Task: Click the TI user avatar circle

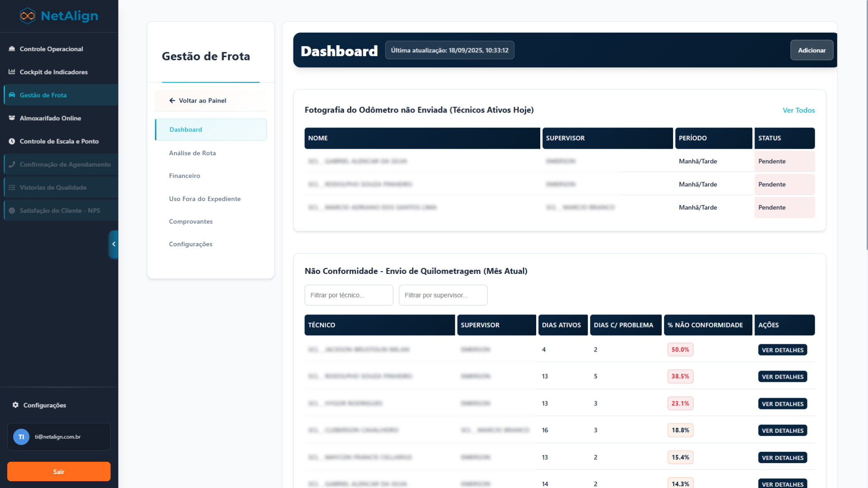Action: point(21,437)
